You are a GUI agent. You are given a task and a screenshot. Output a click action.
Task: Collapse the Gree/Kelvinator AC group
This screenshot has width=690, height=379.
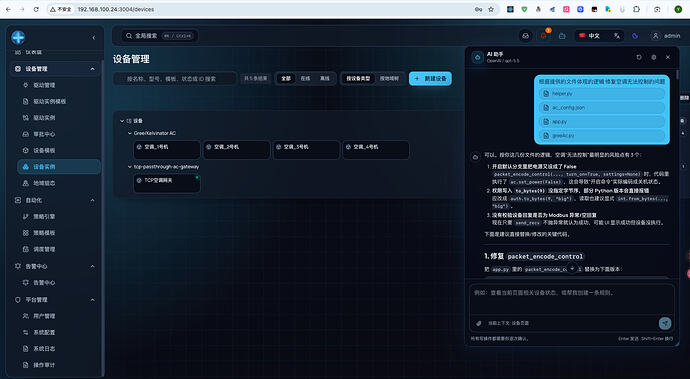tap(129, 133)
